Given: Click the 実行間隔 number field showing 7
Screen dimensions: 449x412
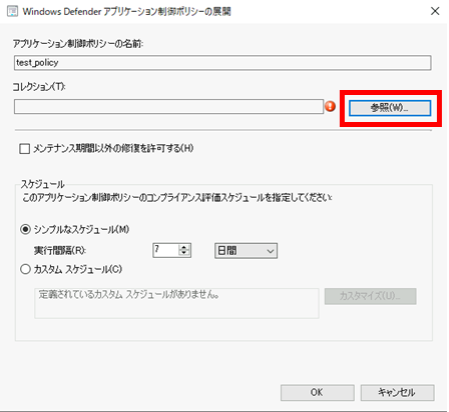Looking at the screenshot, I should point(166,250).
